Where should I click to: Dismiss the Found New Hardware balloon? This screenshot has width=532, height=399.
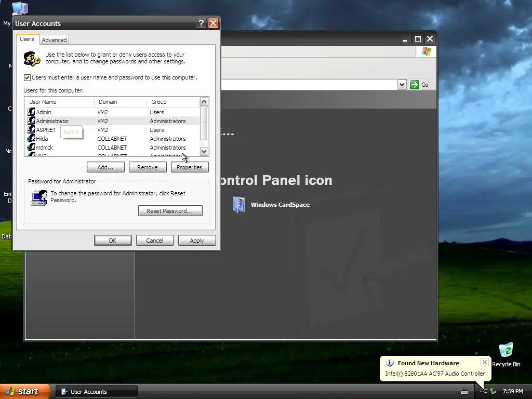point(485,362)
